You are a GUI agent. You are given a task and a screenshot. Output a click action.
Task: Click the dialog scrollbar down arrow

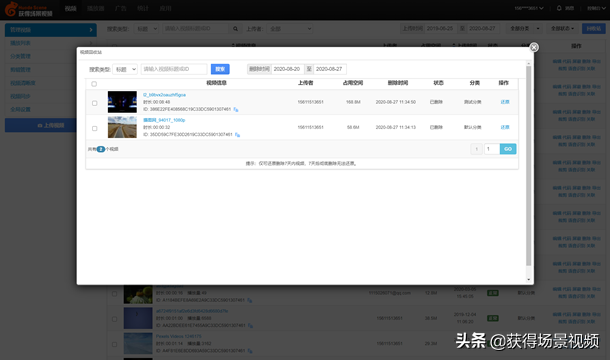tap(529, 279)
